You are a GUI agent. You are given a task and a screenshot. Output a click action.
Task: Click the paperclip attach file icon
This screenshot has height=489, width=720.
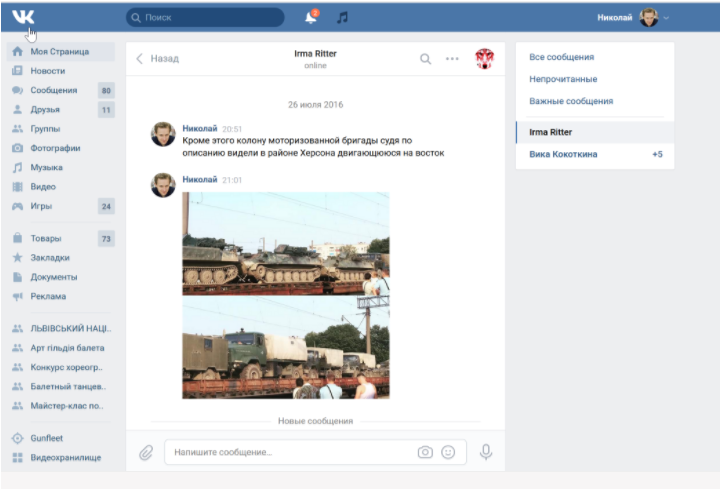(x=146, y=453)
